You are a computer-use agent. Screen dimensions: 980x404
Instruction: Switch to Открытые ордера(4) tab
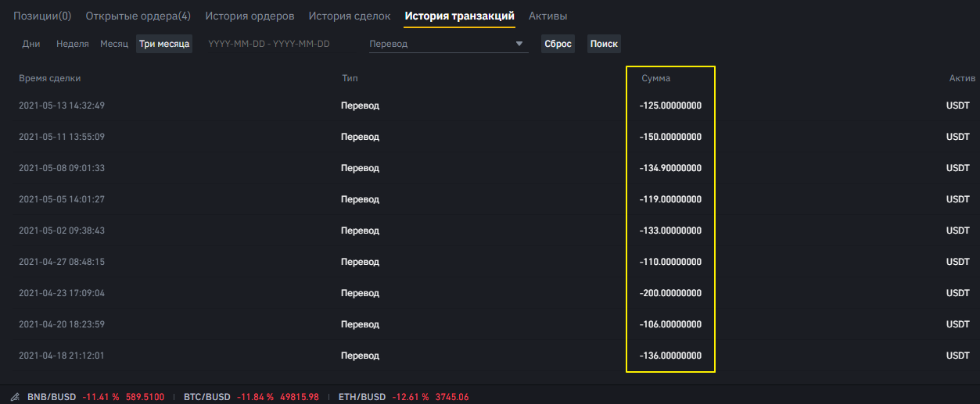coord(138,16)
